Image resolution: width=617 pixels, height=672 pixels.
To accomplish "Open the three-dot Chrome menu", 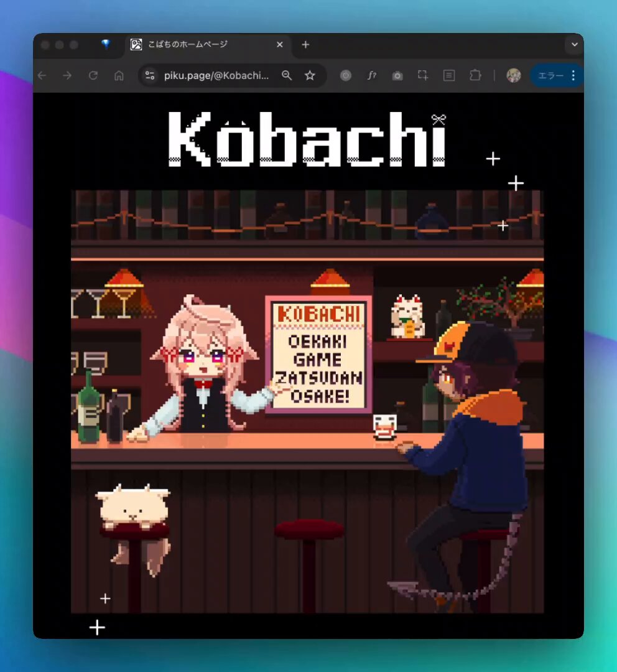I will [573, 76].
